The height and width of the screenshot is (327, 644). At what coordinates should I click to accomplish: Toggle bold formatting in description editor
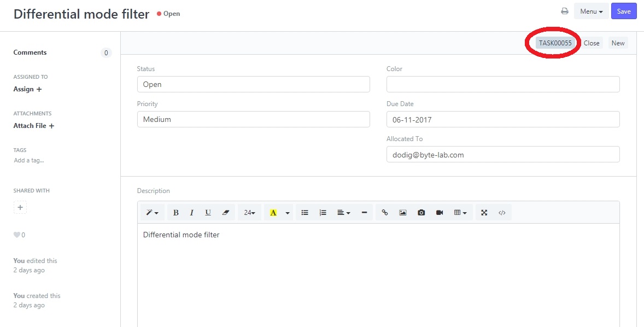click(x=175, y=213)
